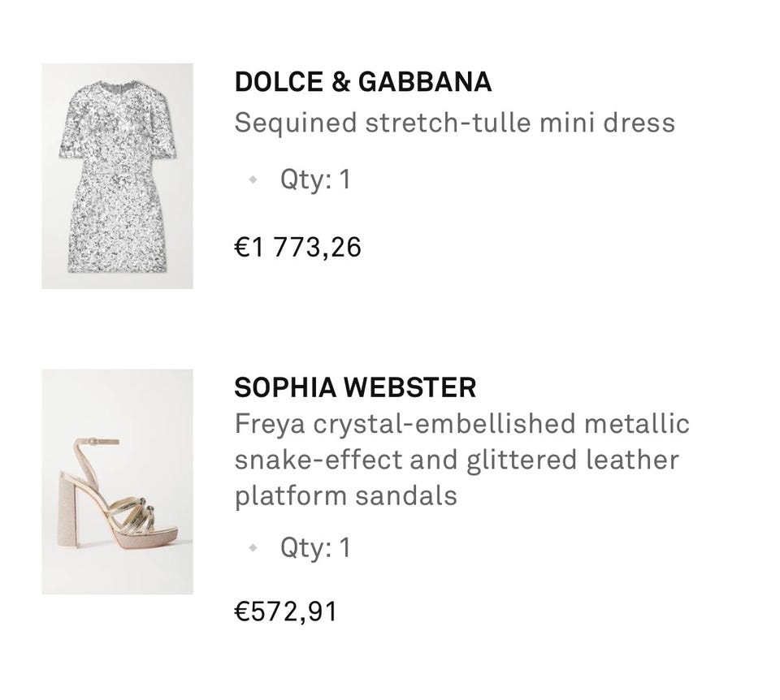Click diamond bullet beside sandals quantity
The image size is (780, 700).
(x=253, y=547)
